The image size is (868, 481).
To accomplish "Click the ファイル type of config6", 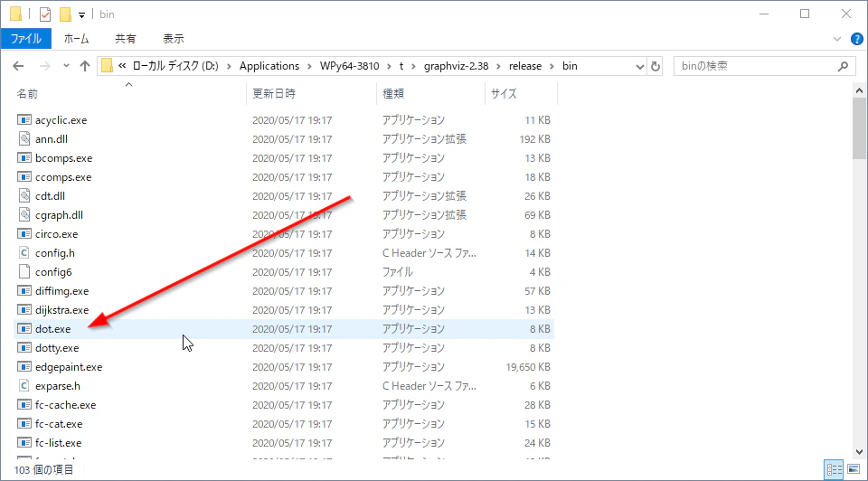I will [x=398, y=272].
